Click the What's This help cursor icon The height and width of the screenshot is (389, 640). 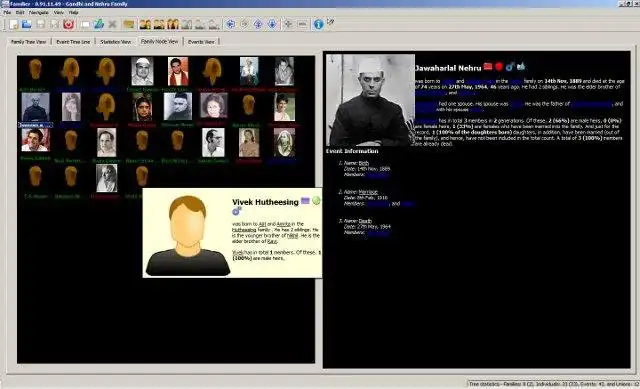coord(330,22)
